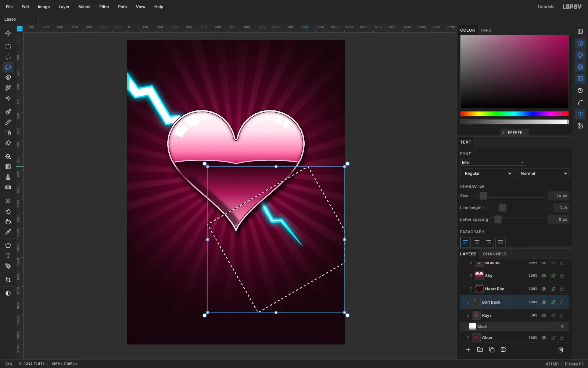Open the Path menu

(x=122, y=7)
